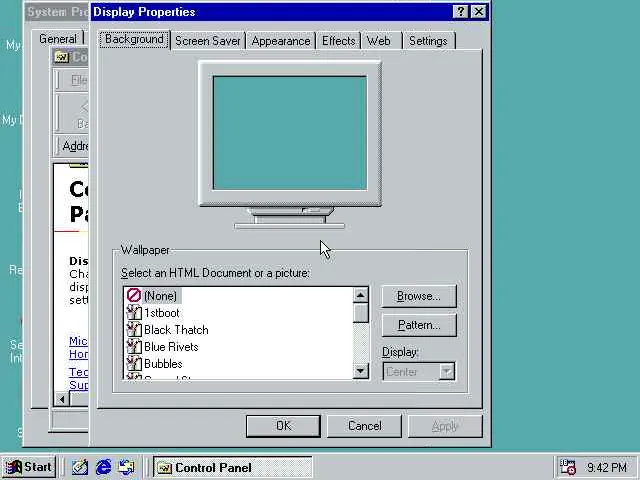Viewport: 640px width, 480px height.
Task: Open the Appearance tab
Action: [x=281, y=41]
